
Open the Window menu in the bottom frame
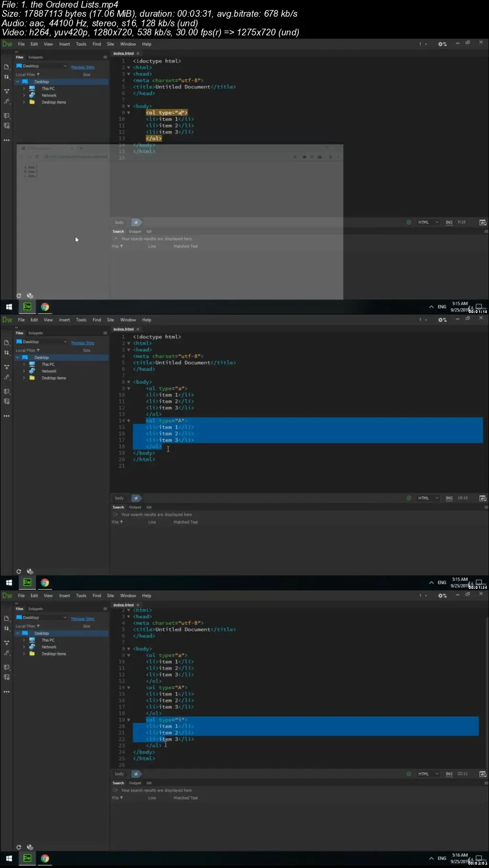point(128,596)
